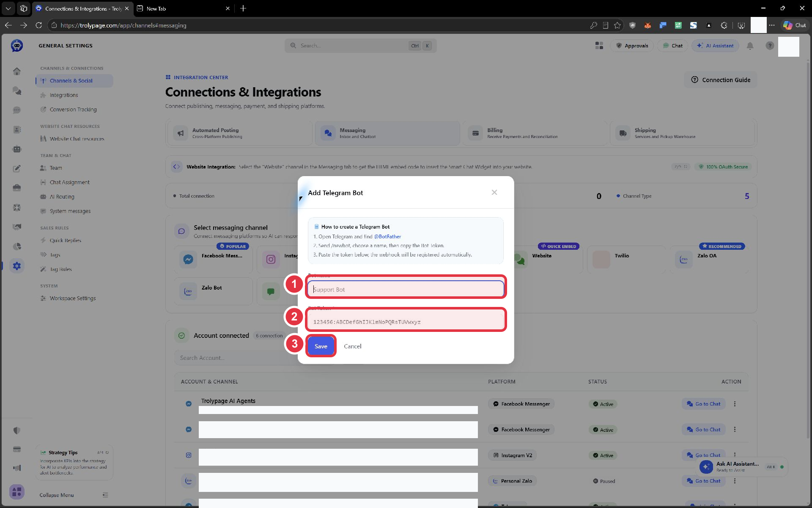Screen dimensions: 812x508
Task: Open more options for Personal Zalo row
Action: pos(735,481)
